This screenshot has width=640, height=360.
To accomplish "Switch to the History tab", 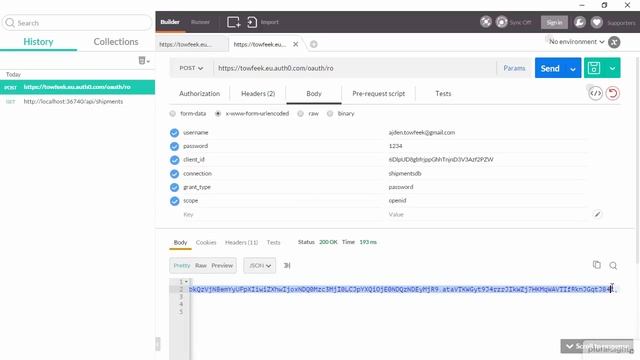I will point(38,42).
